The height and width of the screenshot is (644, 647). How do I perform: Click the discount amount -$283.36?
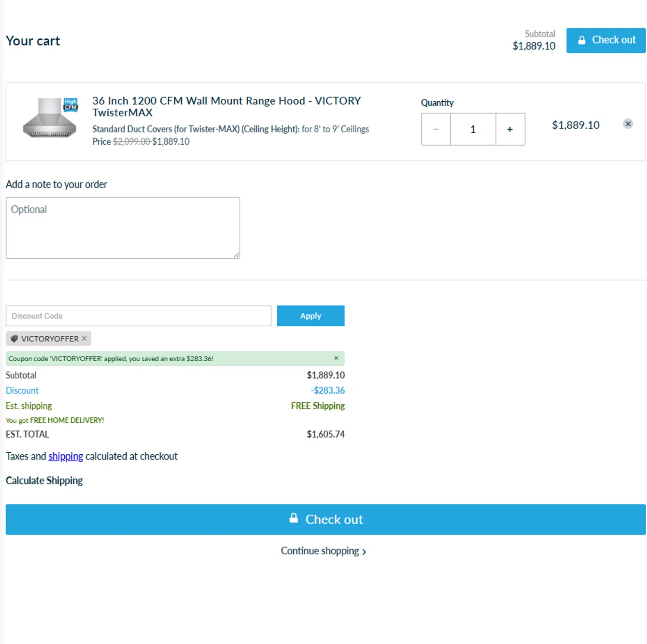tap(328, 390)
